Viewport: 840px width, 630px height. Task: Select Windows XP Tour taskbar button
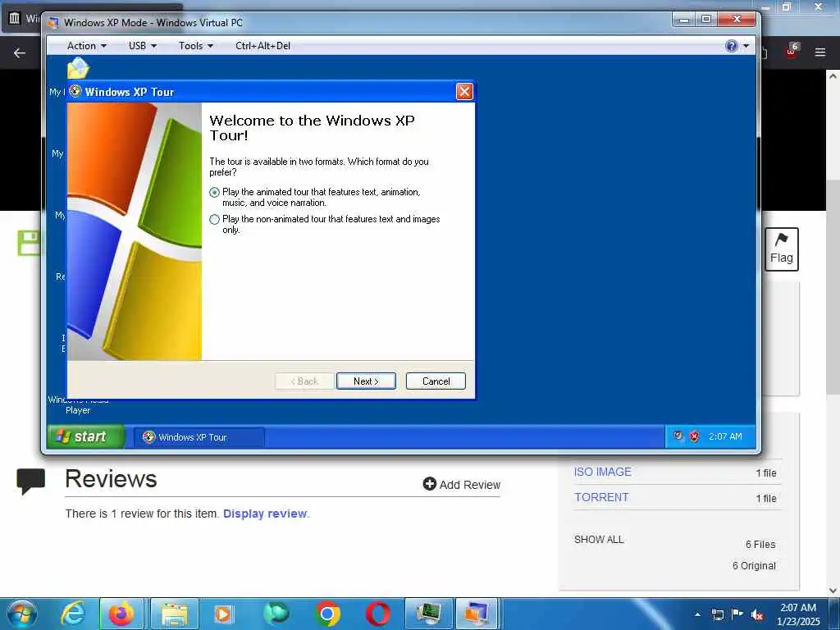(199, 437)
